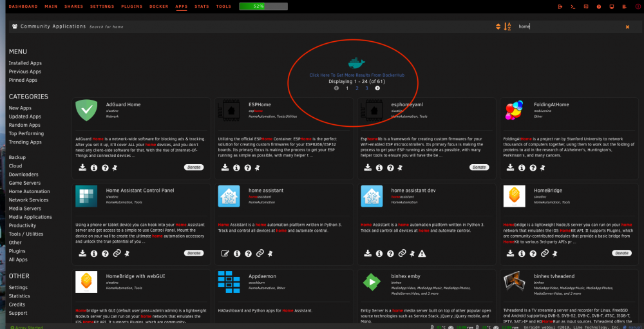Open the terminal icon in top bar
Image resolution: width=644 pixels, height=329 pixels.
point(573,6)
